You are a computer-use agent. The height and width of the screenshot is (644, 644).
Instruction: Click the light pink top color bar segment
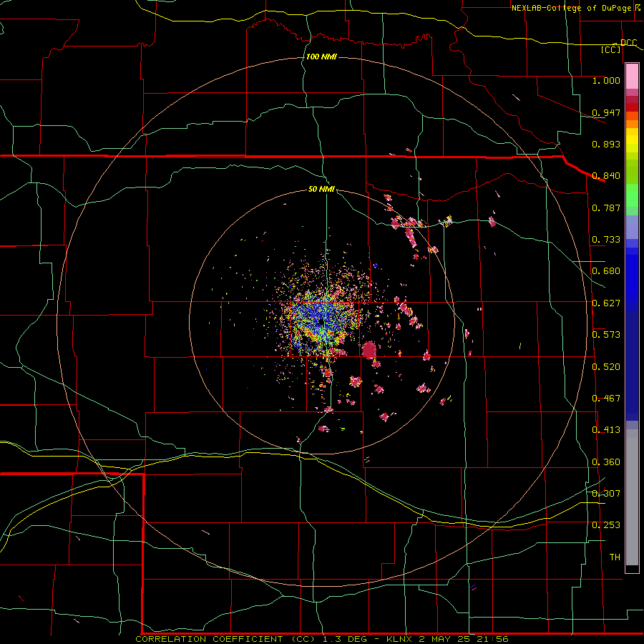pyautogui.click(x=632, y=76)
